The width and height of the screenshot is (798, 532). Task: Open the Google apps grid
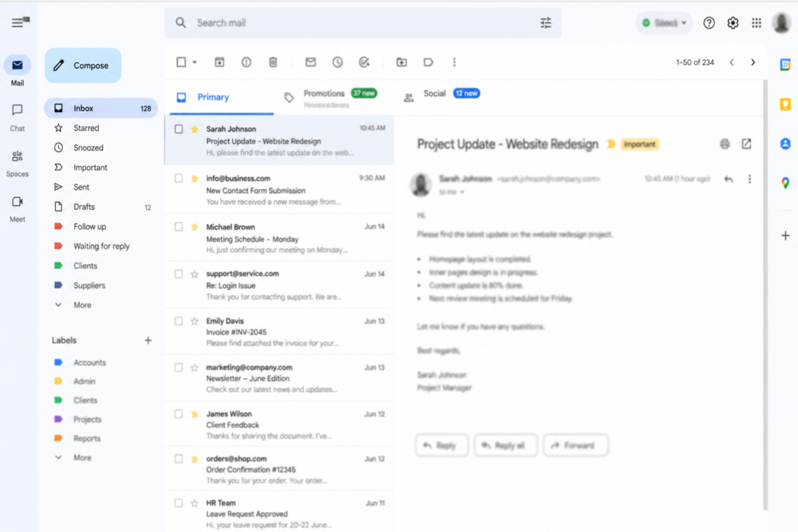756,23
